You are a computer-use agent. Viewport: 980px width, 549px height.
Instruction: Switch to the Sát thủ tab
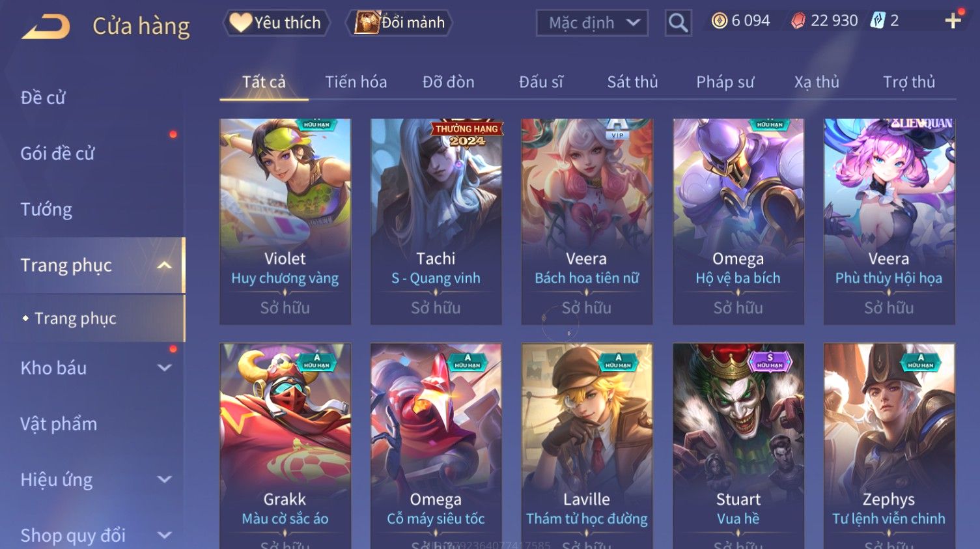tap(632, 82)
